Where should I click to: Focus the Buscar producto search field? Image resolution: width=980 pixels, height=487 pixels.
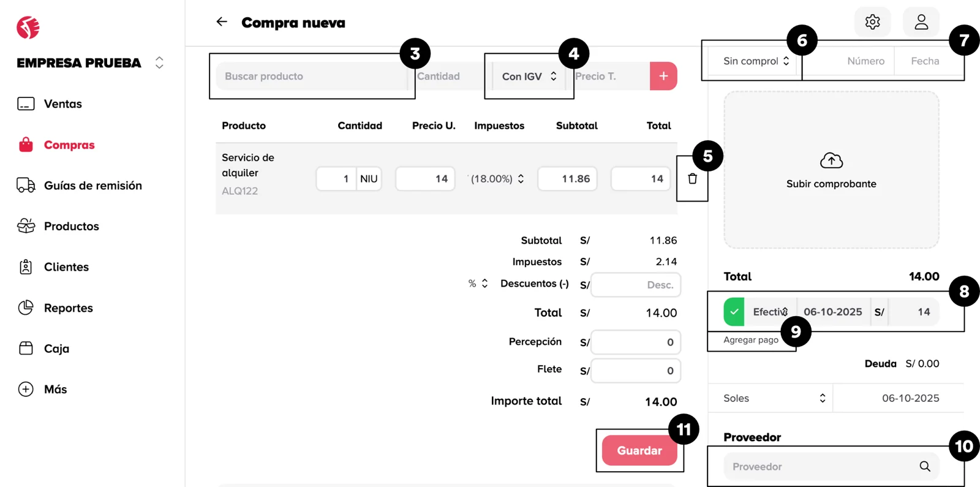click(311, 77)
